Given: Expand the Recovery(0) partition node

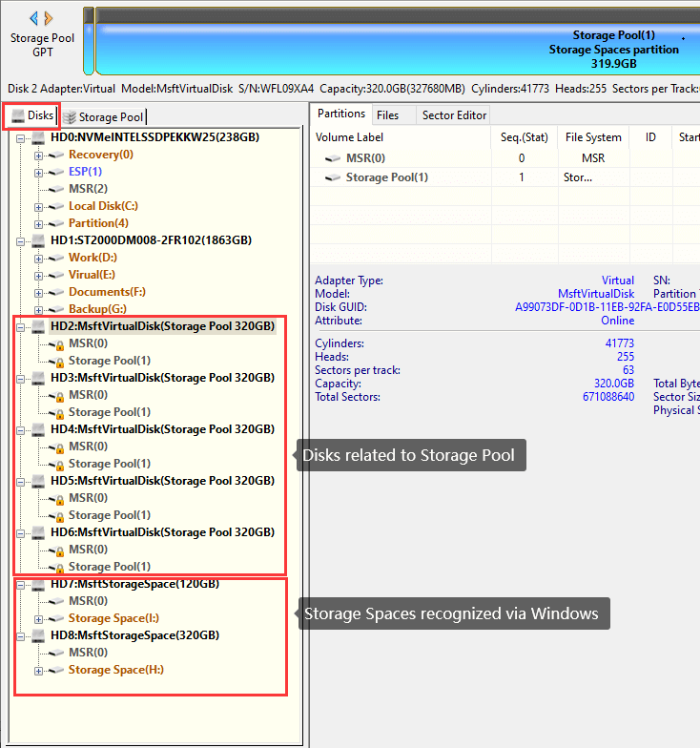Looking at the screenshot, I should tap(39, 155).
